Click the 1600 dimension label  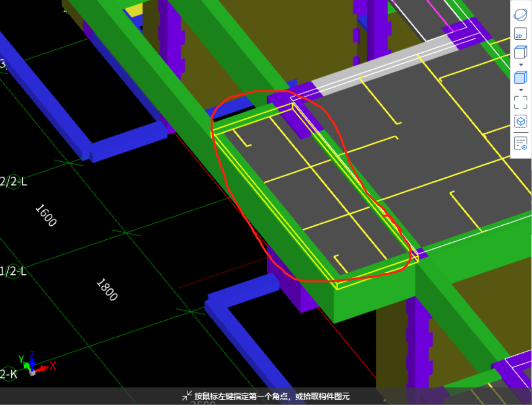[x=45, y=215]
